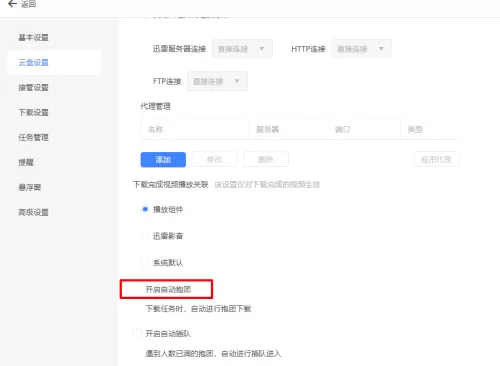Open 下载设置 section

point(33,112)
